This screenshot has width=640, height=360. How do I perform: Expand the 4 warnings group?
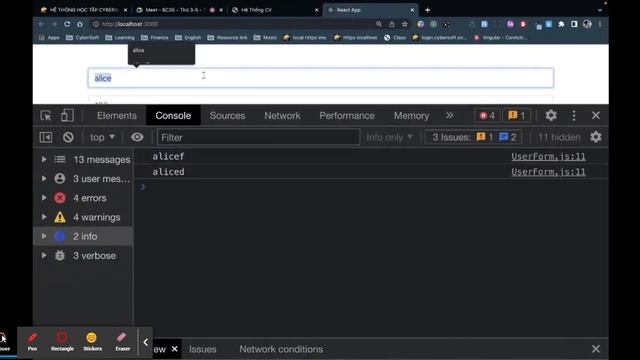coord(44,217)
